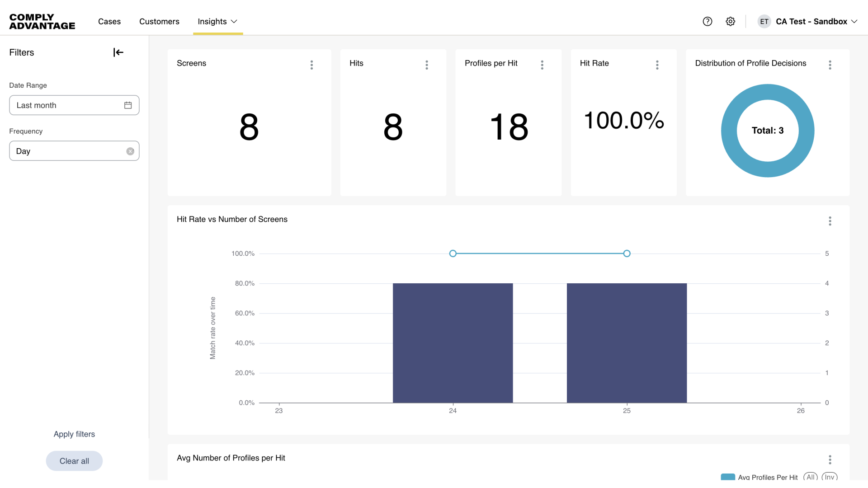Open the Hits card kebab menu
The width and height of the screenshot is (868, 488).
427,65
